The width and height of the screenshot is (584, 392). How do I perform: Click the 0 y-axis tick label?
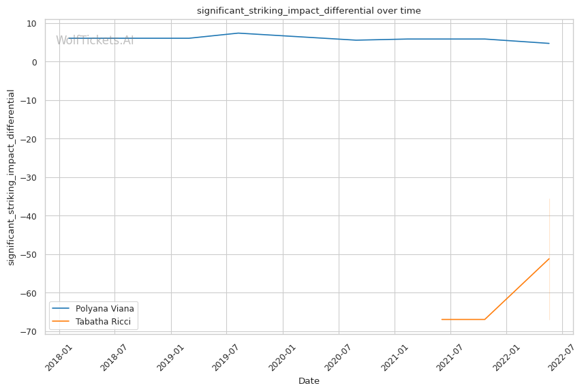(x=34, y=62)
